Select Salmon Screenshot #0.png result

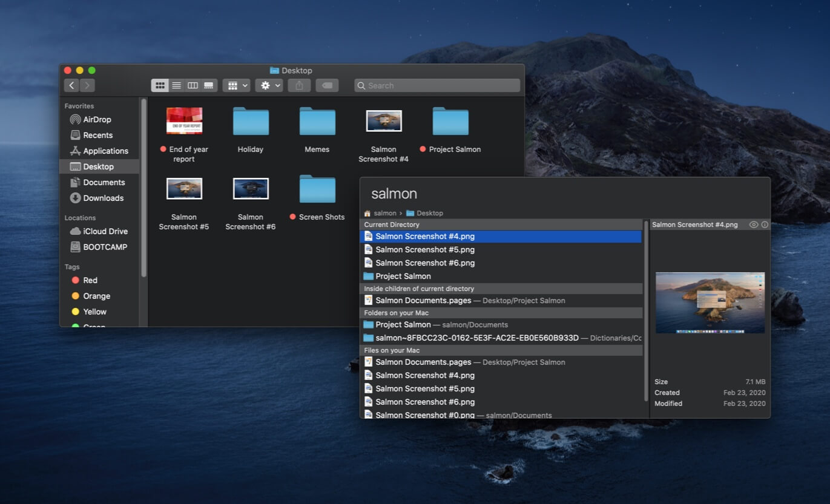501,414
